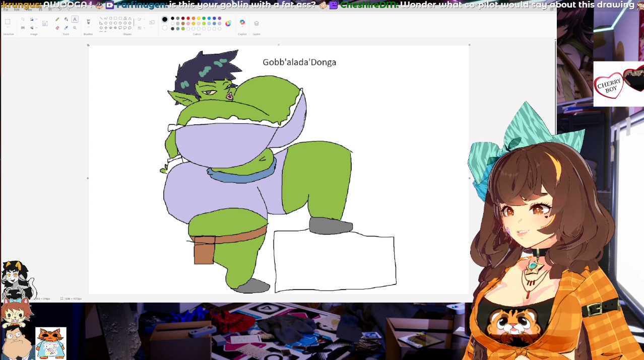Choose the Line shape

click(101, 18)
